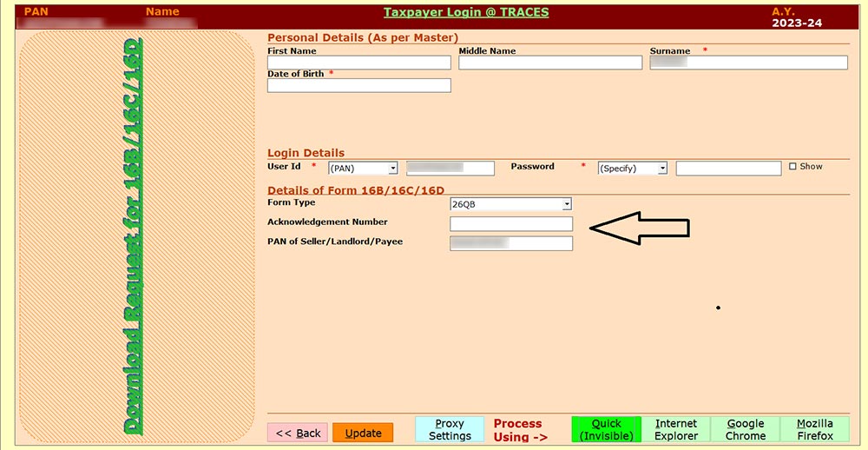Process using Google Chrome
Screen dimensions: 868x450
pos(745,429)
